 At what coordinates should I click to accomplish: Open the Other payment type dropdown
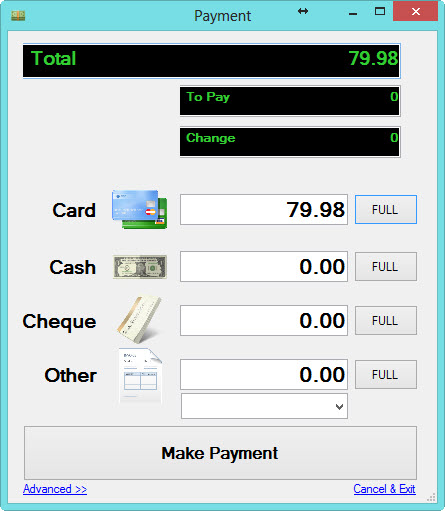[x=264, y=406]
